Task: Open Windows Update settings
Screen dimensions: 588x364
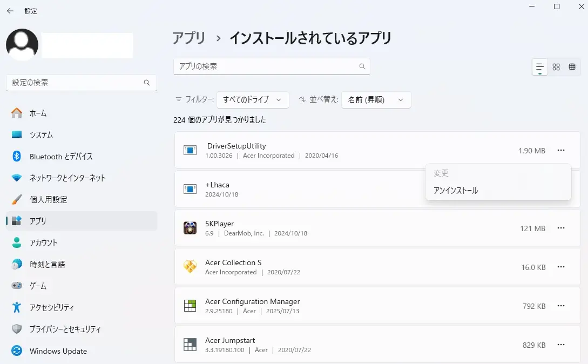Action: point(82,351)
